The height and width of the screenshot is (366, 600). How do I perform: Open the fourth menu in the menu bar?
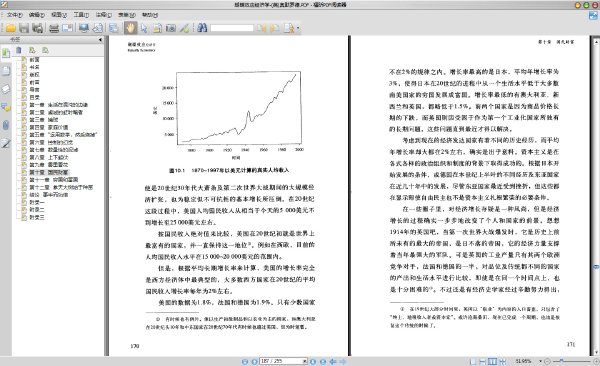click(81, 15)
